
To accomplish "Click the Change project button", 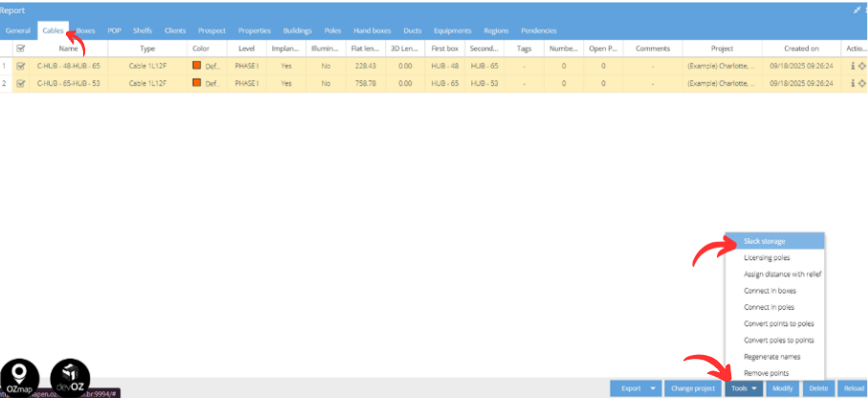I will [693, 388].
